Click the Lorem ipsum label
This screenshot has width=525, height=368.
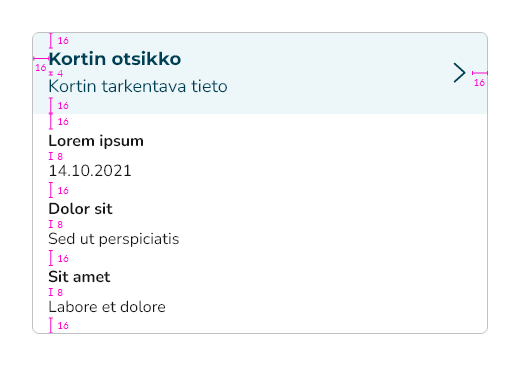click(x=96, y=141)
